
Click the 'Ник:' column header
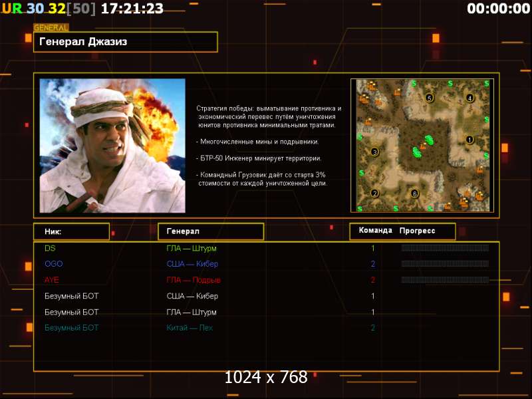click(x=72, y=231)
